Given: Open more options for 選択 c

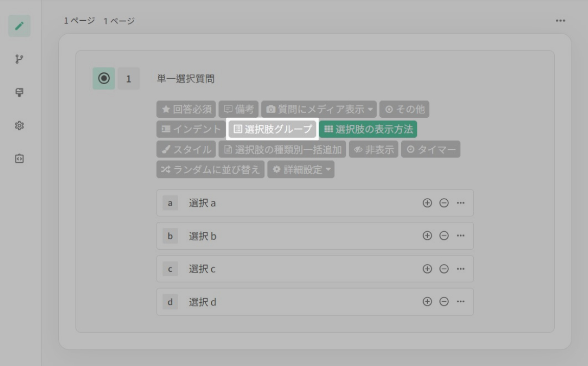Looking at the screenshot, I should 460,269.
